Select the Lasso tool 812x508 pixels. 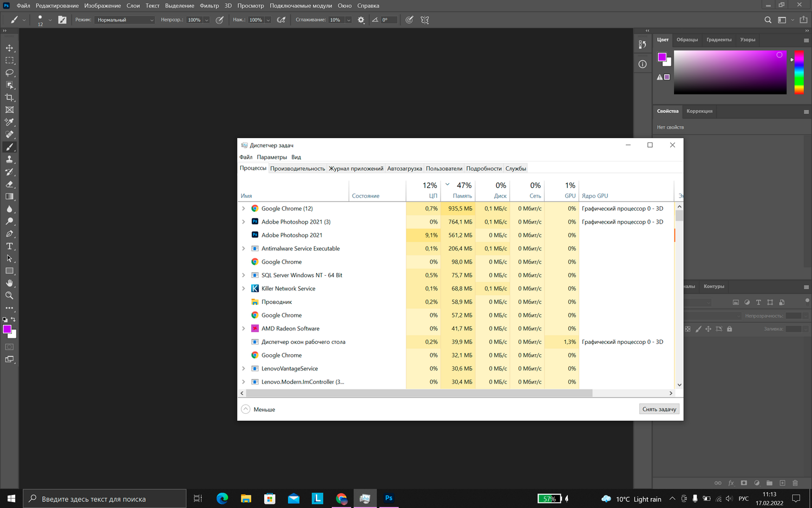tap(9, 73)
